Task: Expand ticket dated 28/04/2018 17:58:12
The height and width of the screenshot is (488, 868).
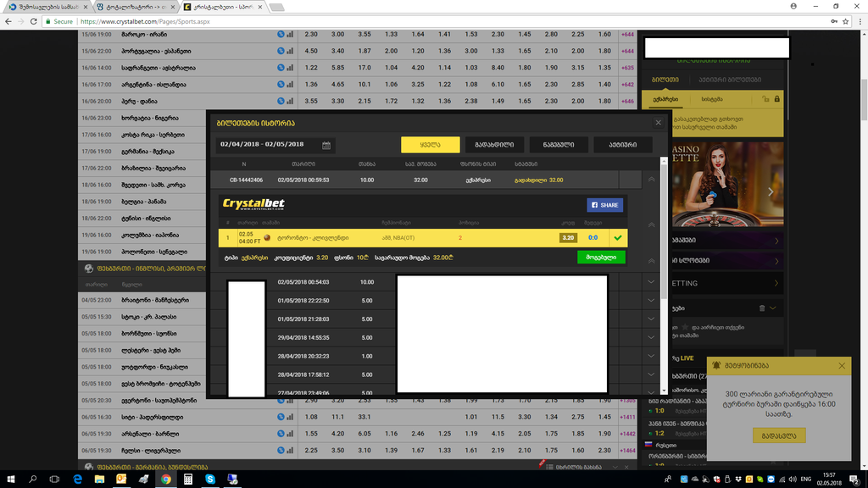Action: pos(651,374)
